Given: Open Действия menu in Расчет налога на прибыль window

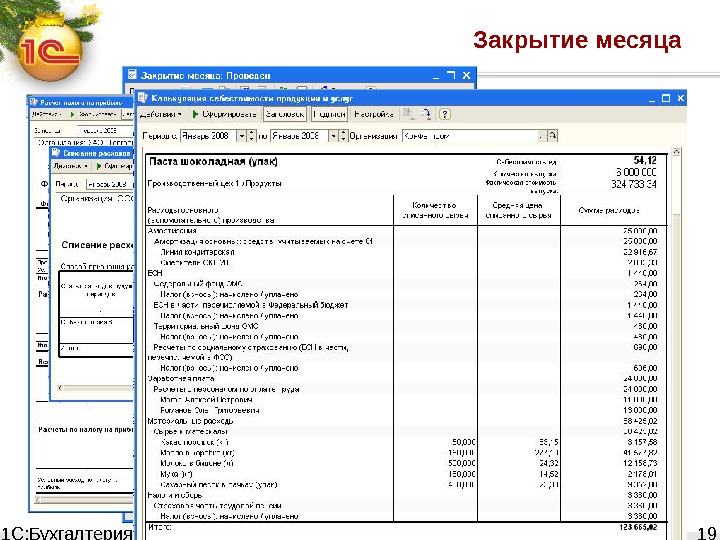Looking at the screenshot, I should pyautogui.click(x=46, y=114).
